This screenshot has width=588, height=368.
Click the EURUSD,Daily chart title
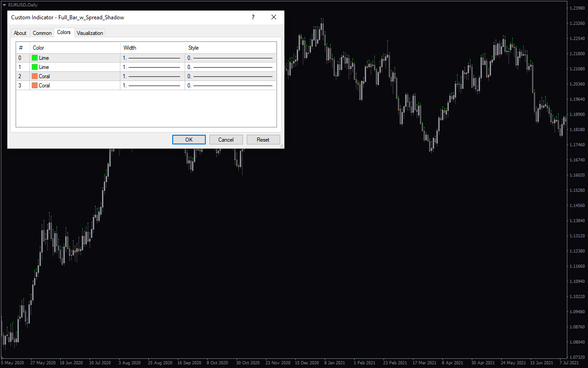[x=23, y=5]
